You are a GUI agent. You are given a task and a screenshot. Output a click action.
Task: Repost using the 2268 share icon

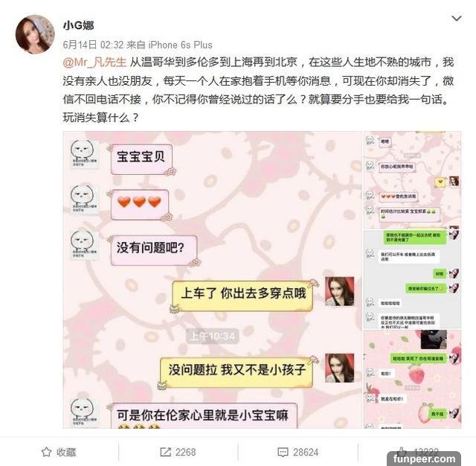[178, 452]
